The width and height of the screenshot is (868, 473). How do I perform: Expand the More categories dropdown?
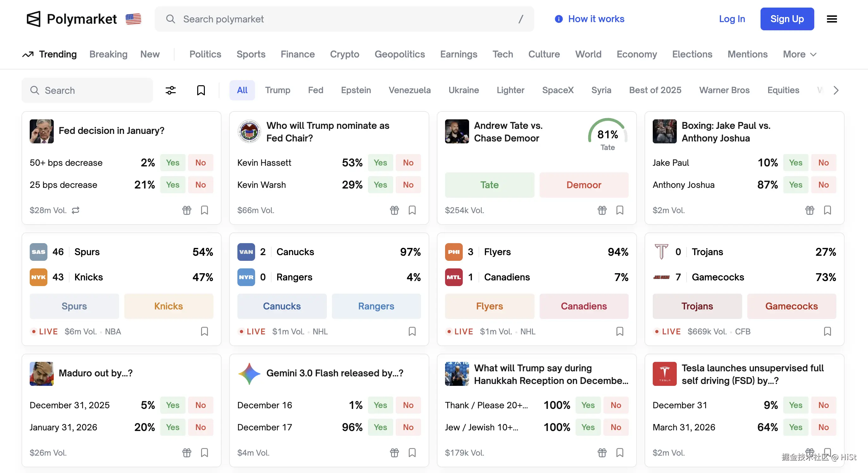coord(800,54)
